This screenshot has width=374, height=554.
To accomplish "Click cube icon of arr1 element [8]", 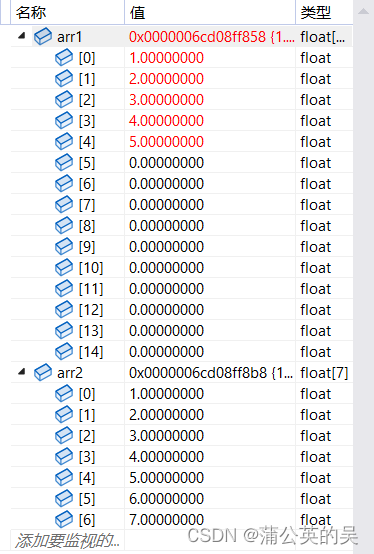I will coord(64,225).
